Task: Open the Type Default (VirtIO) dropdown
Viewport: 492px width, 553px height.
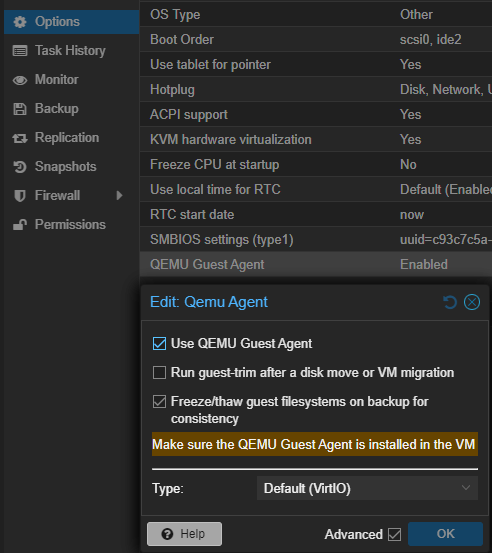Action: pyautogui.click(x=368, y=488)
